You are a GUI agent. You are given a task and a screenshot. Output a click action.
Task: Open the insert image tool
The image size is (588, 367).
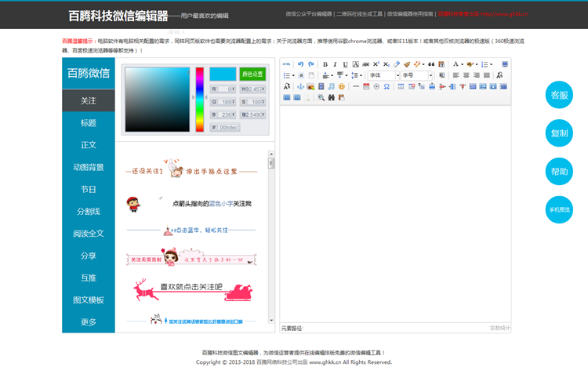pyautogui.click(x=310, y=86)
